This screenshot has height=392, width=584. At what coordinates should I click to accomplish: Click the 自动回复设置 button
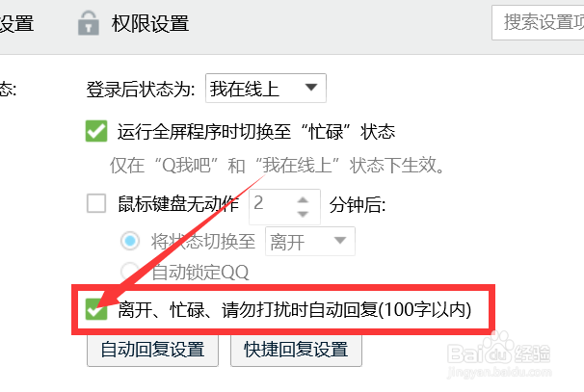point(152,350)
